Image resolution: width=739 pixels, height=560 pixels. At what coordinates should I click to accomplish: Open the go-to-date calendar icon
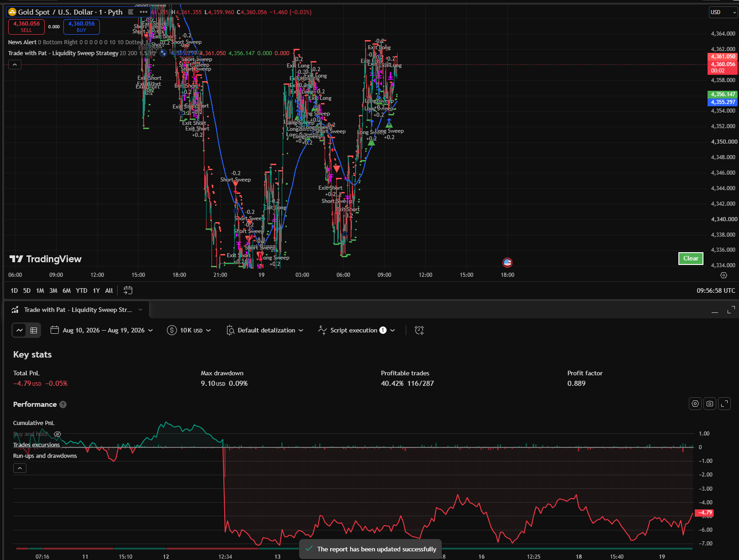point(128,290)
